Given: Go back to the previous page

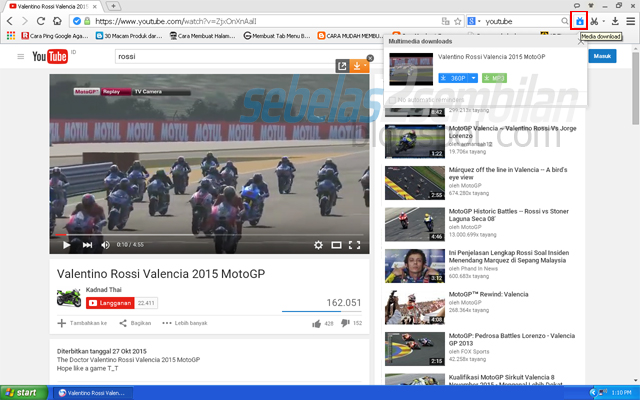Looking at the screenshot, I should pyautogui.click(x=10, y=21).
